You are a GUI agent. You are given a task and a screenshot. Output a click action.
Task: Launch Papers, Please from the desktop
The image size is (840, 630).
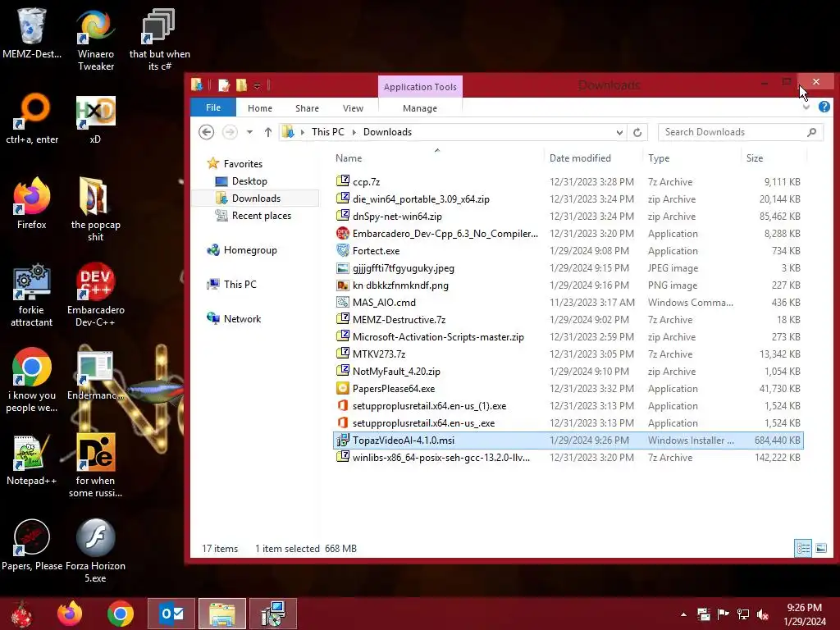32,545
